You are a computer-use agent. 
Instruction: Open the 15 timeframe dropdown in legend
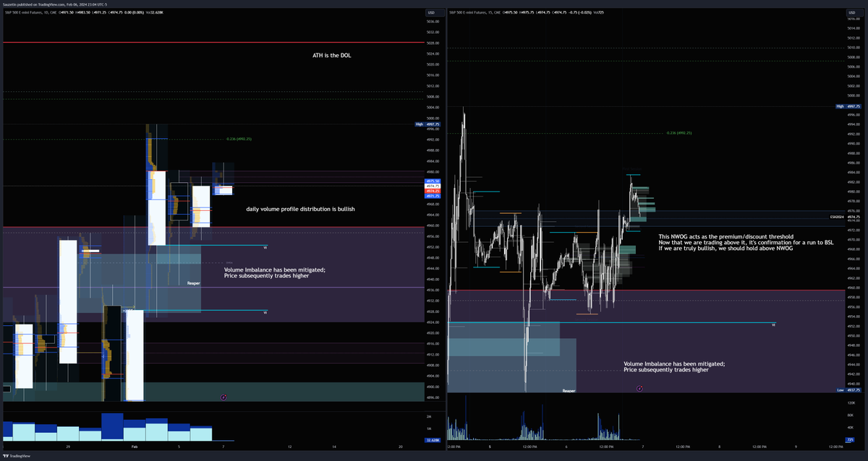tap(489, 12)
